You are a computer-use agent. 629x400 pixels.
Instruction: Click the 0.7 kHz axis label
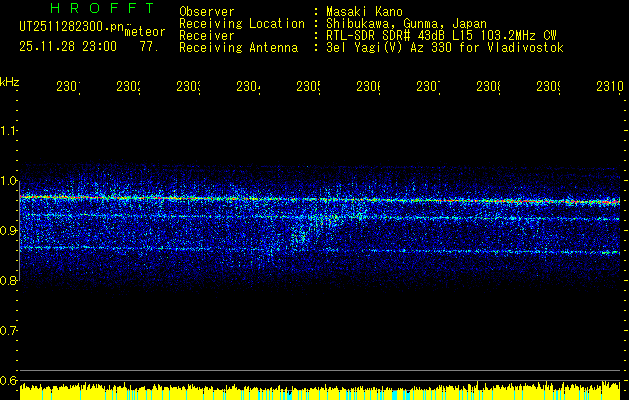[8, 331]
